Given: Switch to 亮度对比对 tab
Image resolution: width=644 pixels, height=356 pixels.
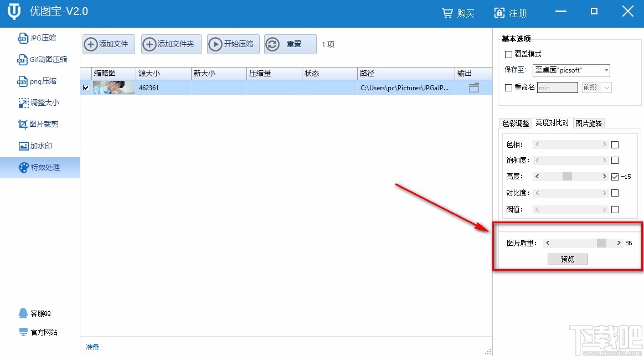Looking at the screenshot, I should [553, 122].
